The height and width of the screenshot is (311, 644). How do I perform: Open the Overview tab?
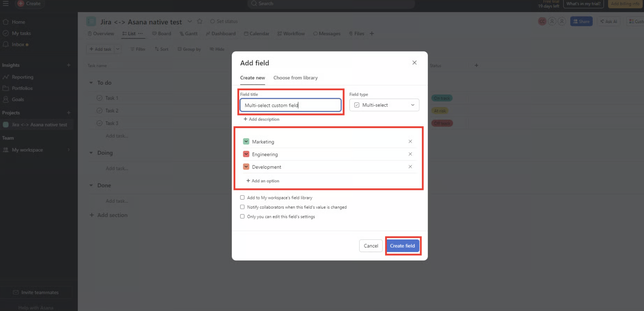pyautogui.click(x=101, y=33)
